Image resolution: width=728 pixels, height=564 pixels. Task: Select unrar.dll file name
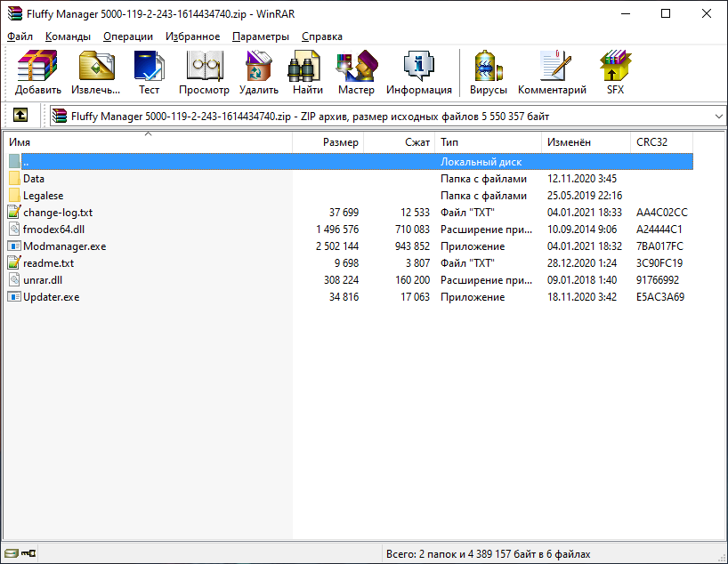click(43, 280)
